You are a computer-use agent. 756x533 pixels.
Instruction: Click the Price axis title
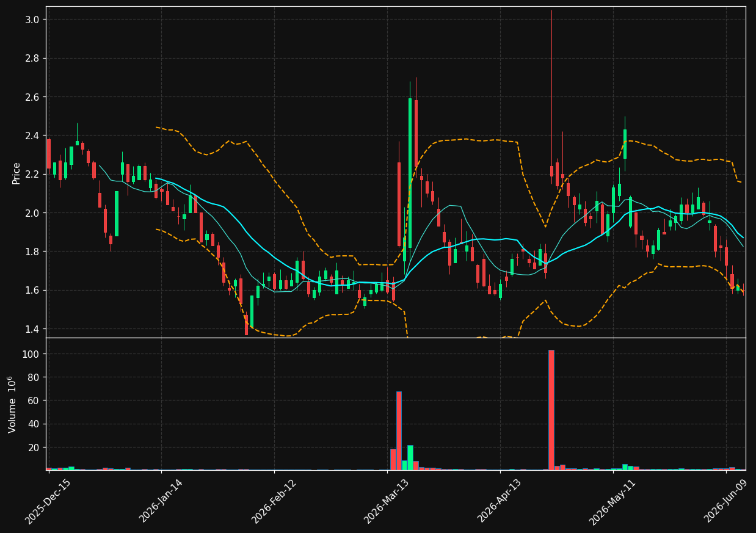[x=16, y=173]
